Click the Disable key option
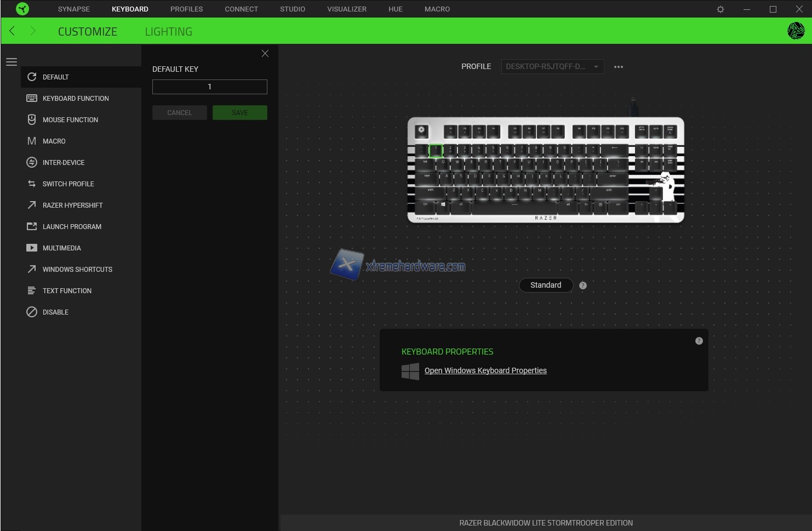Image resolution: width=812 pixels, height=531 pixels. point(55,312)
